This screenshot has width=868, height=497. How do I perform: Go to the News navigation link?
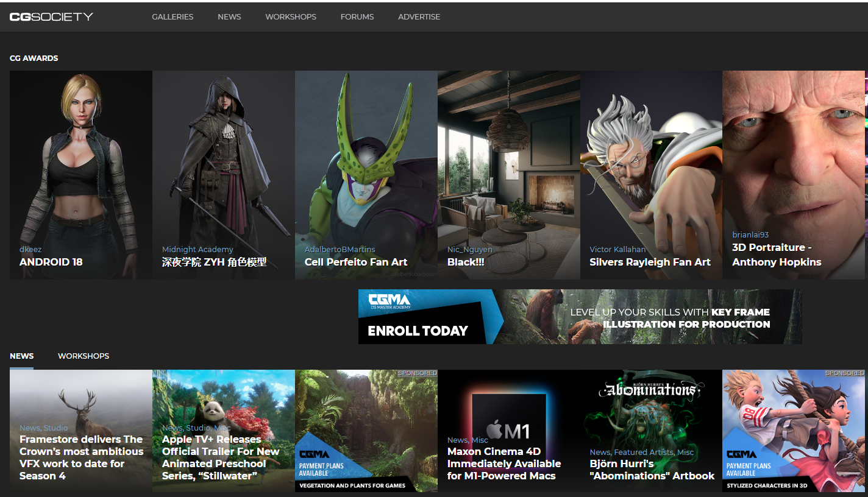pos(229,16)
